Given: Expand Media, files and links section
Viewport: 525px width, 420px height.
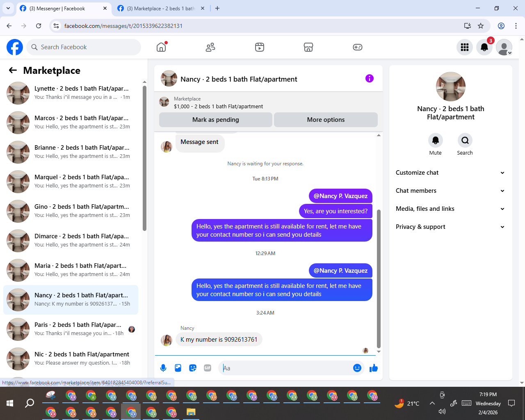Looking at the screenshot, I should 450,209.
